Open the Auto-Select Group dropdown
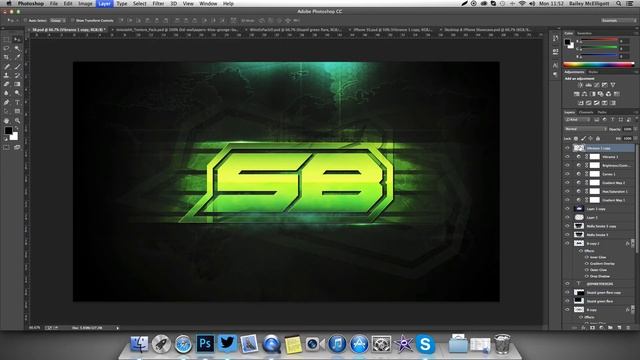 tap(58, 20)
